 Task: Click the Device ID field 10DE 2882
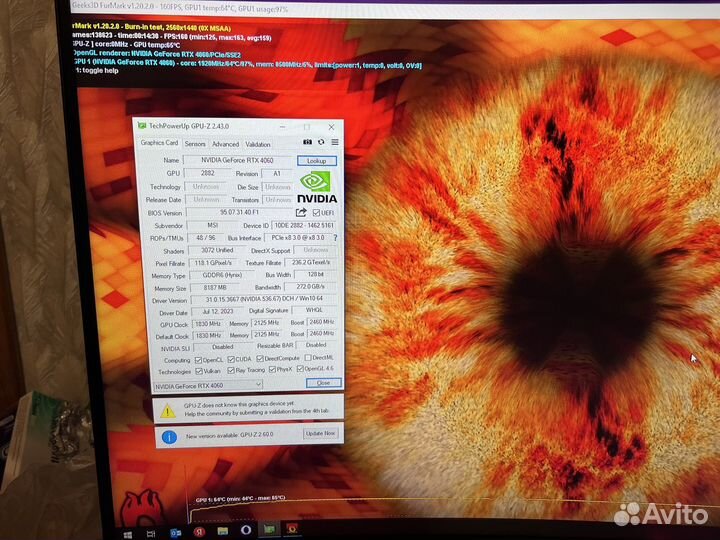click(304, 225)
